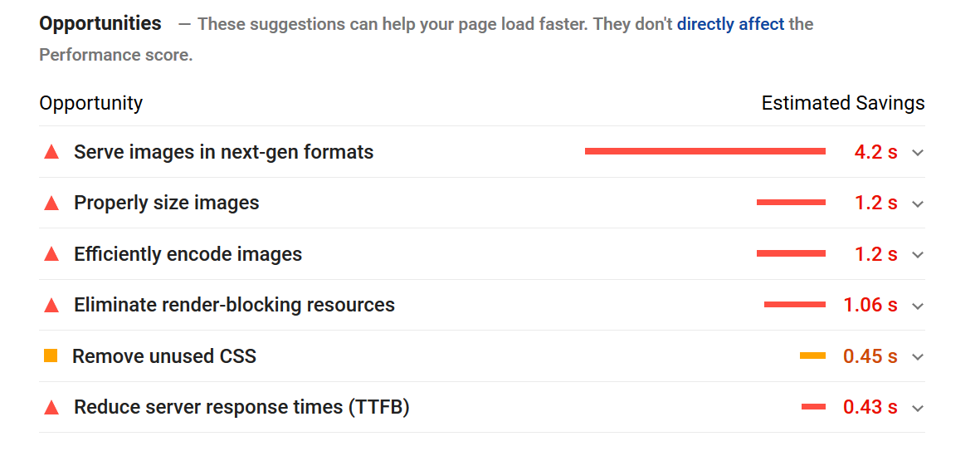Screen dimensions: 980x456
Task: Click red triangle beside Properly size images
Action: point(51,203)
